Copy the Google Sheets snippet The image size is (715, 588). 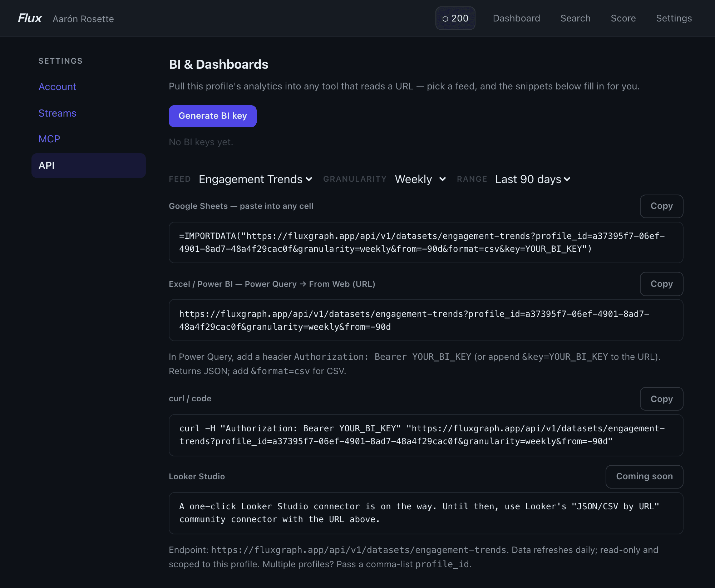click(661, 206)
